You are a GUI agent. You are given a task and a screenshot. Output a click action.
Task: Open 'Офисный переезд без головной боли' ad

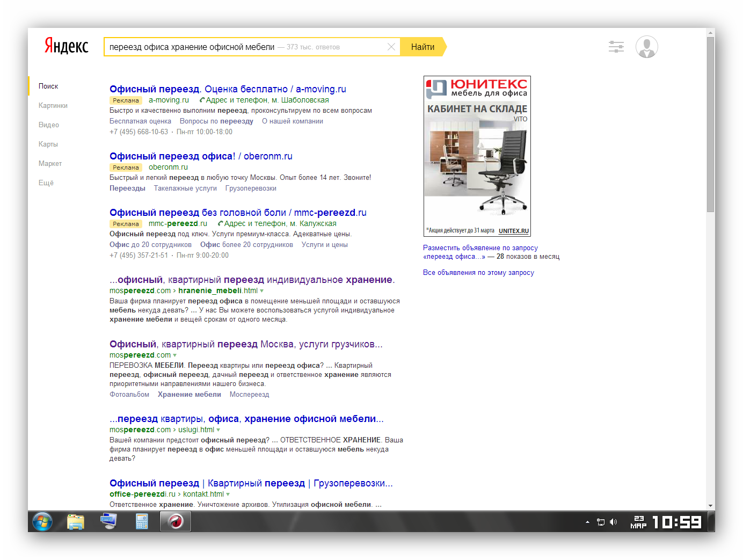click(238, 213)
